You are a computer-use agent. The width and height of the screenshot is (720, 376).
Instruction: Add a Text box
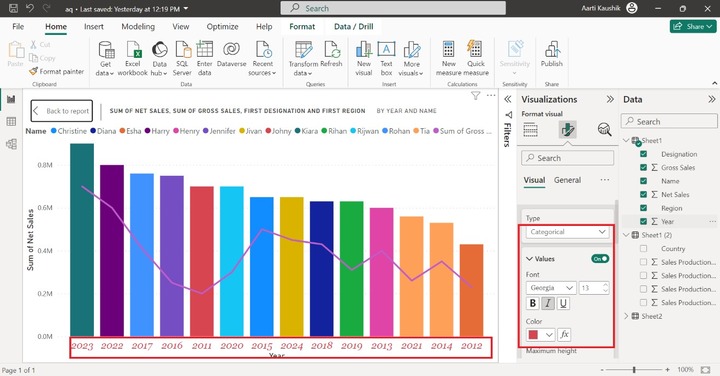(386, 58)
